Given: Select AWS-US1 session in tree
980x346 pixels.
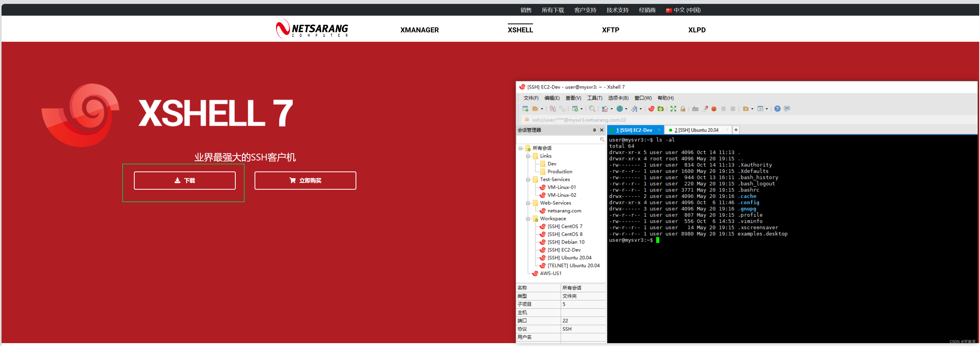Looking at the screenshot, I should 547,273.
